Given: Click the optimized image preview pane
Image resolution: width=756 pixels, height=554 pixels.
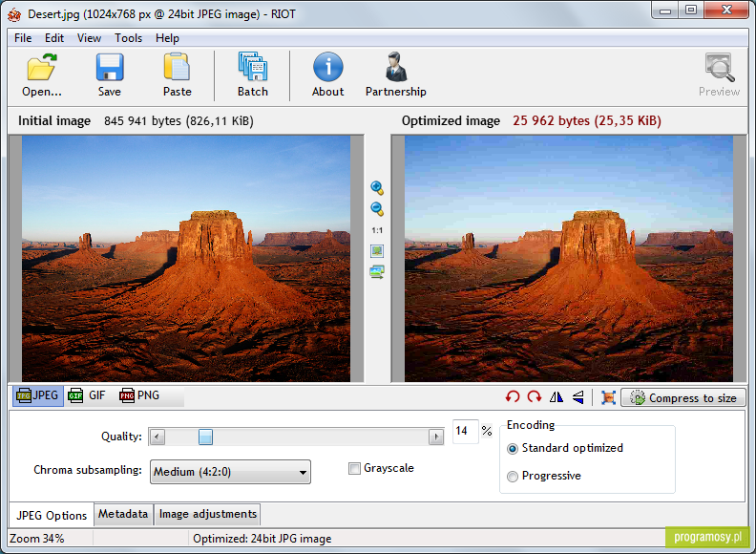Looking at the screenshot, I should tap(569, 259).
